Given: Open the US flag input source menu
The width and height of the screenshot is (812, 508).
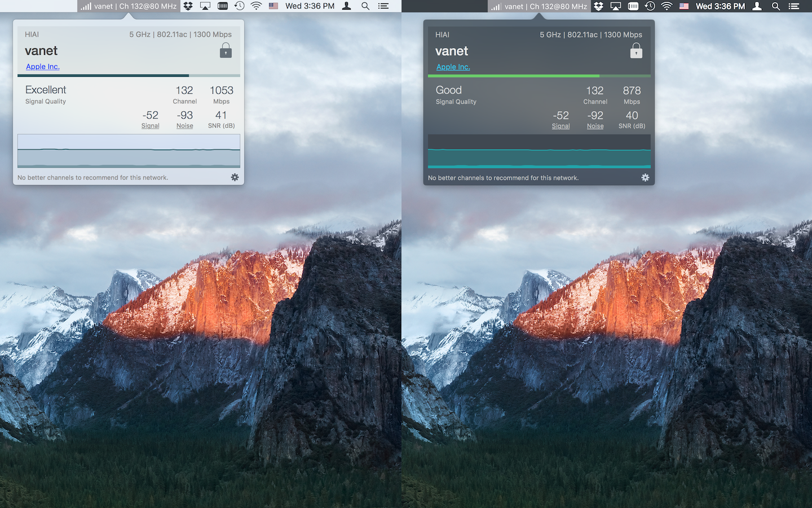Looking at the screenshot, I should (x=273, y=6).
